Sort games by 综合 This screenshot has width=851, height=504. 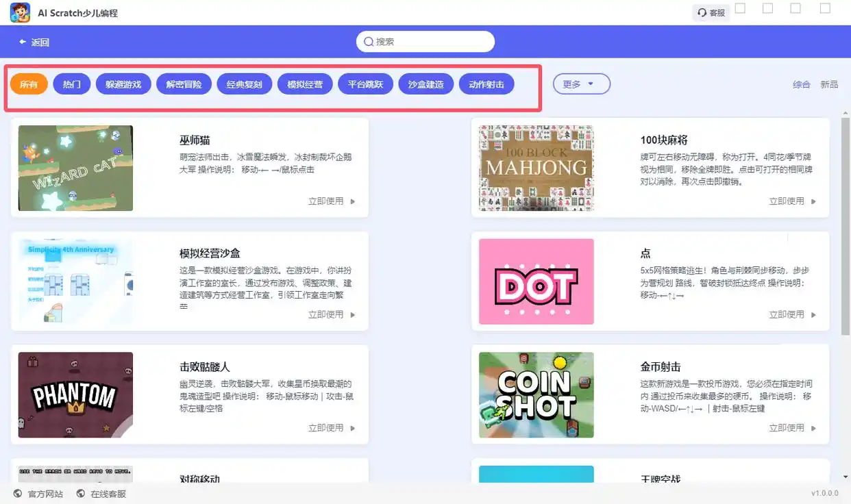(x=801, y=84)
